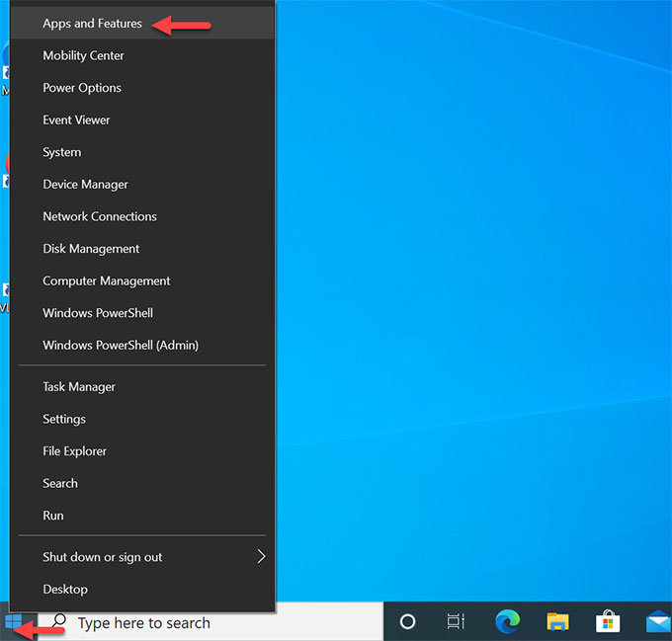Expand Shut down or sign out submenu
The height and width of the screenshot is (641, 672).
142,557
